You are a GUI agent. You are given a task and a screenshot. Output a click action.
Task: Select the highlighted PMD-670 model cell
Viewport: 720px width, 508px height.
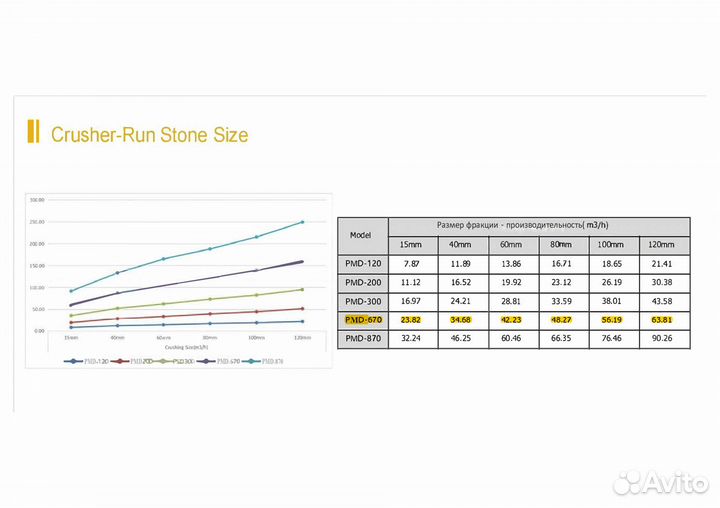click(x=361, y=320)
